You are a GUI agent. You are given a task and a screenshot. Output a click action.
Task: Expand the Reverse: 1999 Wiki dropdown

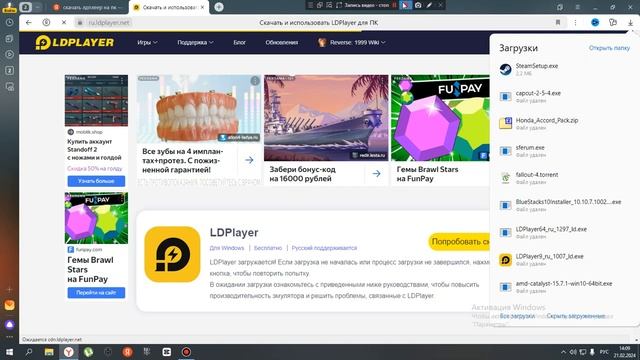(352, 42)
